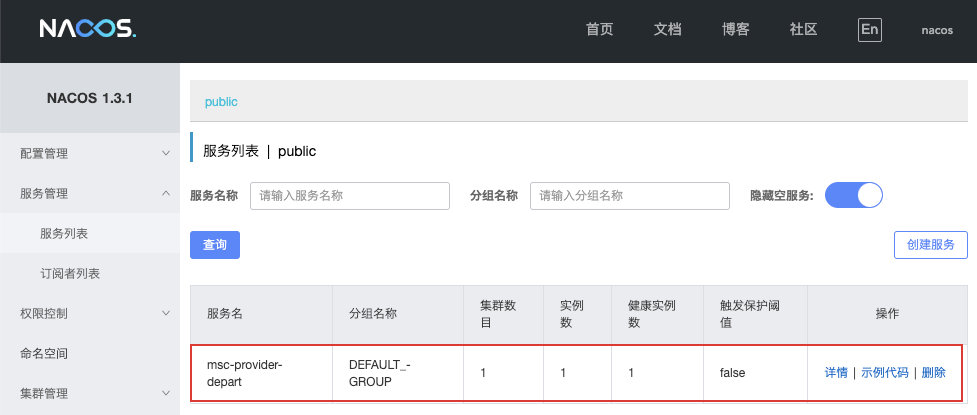Click the NACOS logo
Viewport: 977px width, 415px height.
pos(87,29)
